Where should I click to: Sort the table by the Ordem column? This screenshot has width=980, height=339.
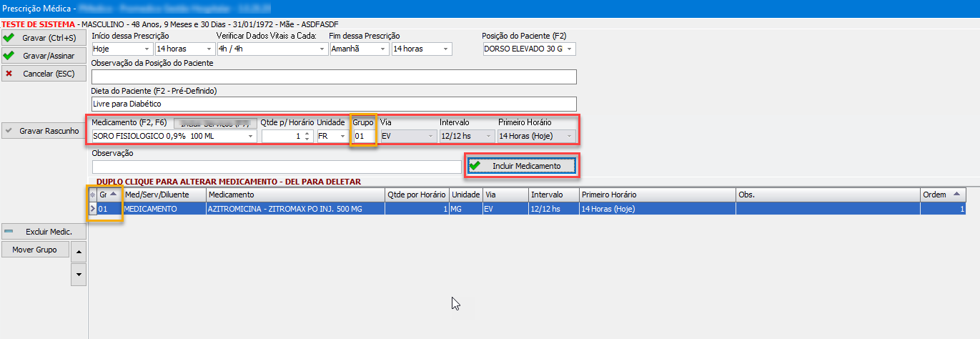click(x=941, y=195)
